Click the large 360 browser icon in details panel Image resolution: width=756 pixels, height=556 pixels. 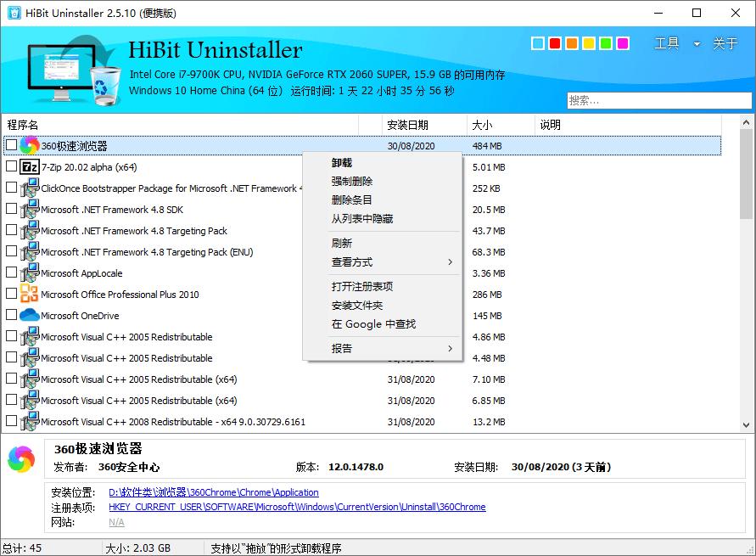[21, 459]
